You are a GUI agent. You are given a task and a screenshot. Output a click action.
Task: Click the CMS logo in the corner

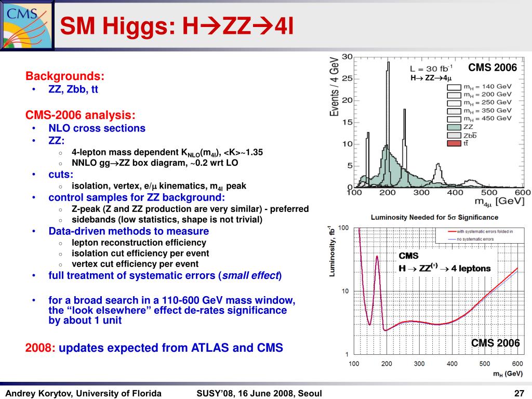click(x=27, y=25)
